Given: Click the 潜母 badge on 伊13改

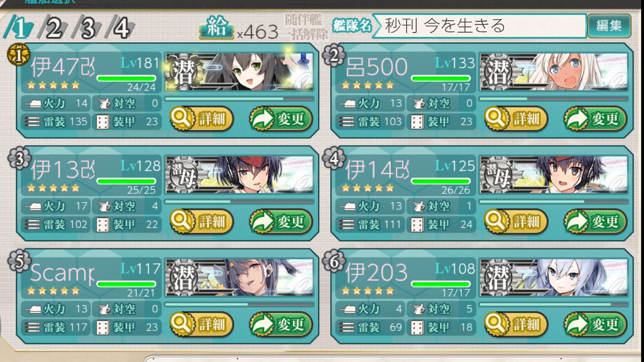Looking at the screenshot, I should point(183,175).
